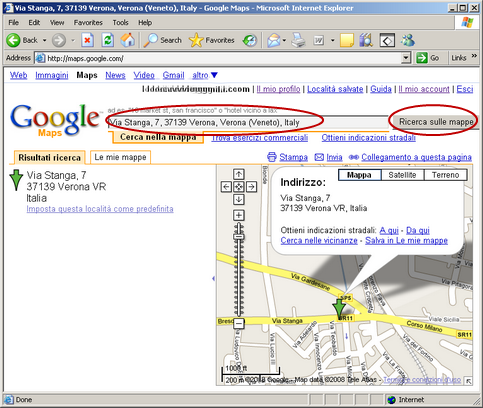Open the Edit menu
Image resolution: width=483 pixels, height=408 pixels.
pos(34,23)
